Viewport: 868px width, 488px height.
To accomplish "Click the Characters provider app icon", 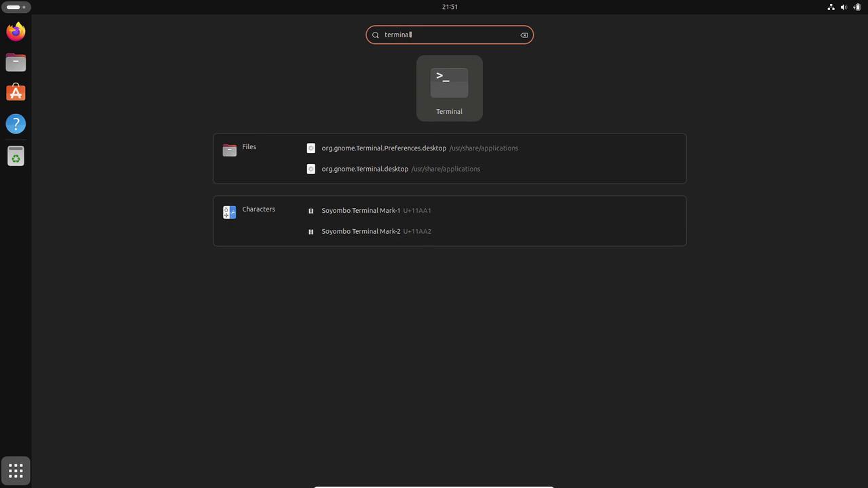I will [229, 212].
